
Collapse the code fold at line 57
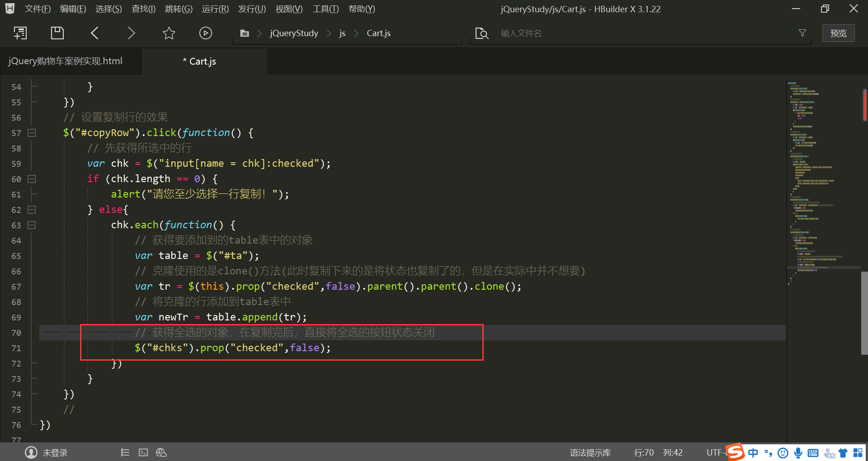pos(32,133)
